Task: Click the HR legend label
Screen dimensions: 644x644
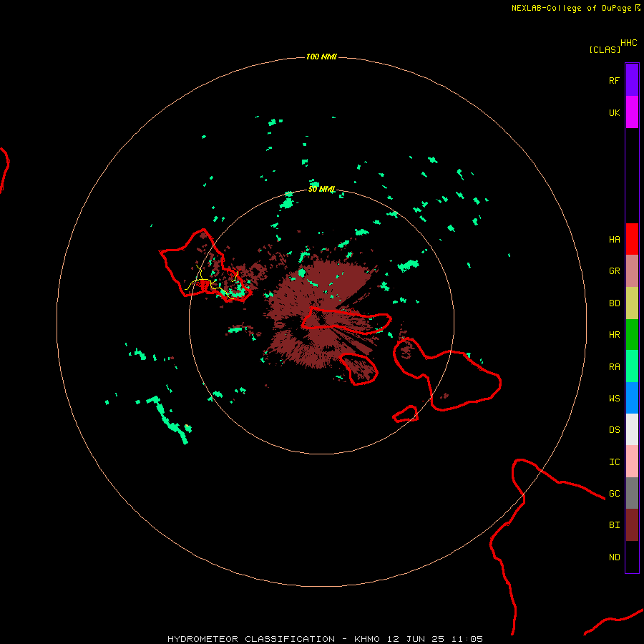Action: point(614,335)
